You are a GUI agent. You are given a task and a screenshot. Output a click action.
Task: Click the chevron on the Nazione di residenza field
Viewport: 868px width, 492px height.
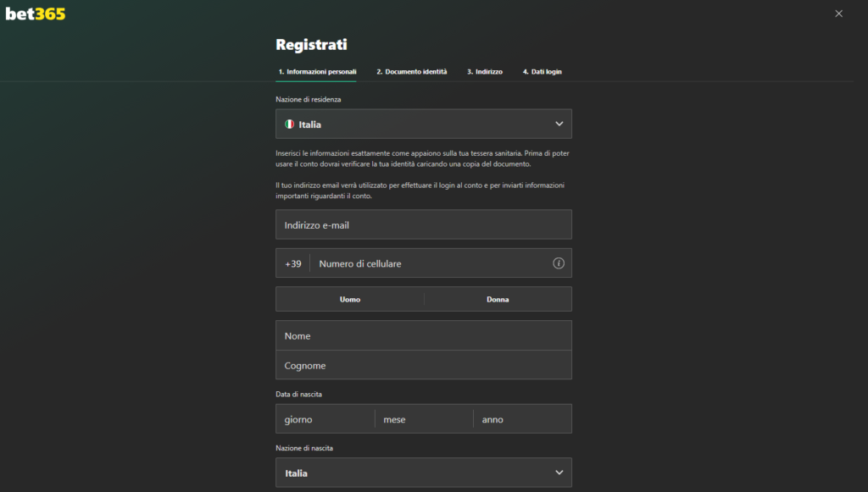coord(559,123)
